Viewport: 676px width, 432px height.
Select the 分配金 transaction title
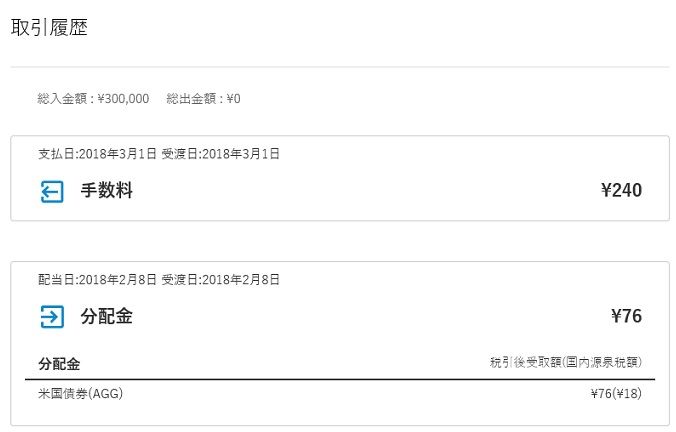106,317
